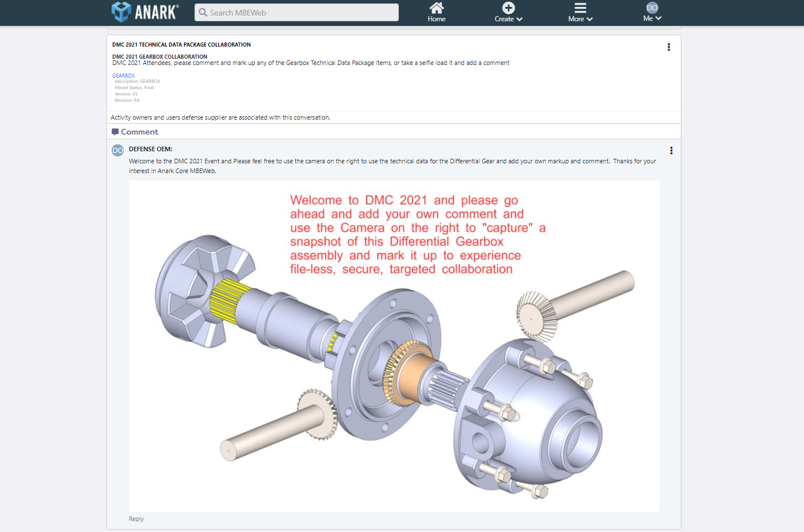The width and height of the screenshot is (804, 532).
Task: Open DEFENSE OEM comment three-dot menu
Action: tap(671, 151)
